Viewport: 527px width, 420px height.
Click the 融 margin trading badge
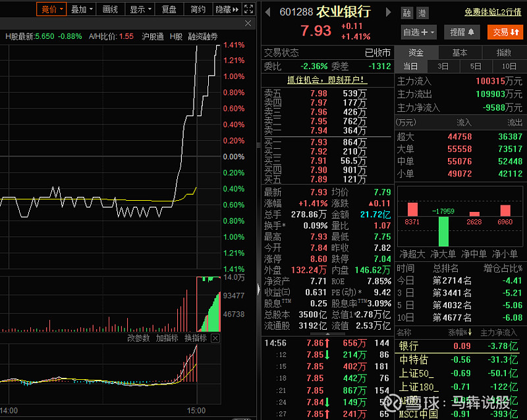[x=406, y=13]
